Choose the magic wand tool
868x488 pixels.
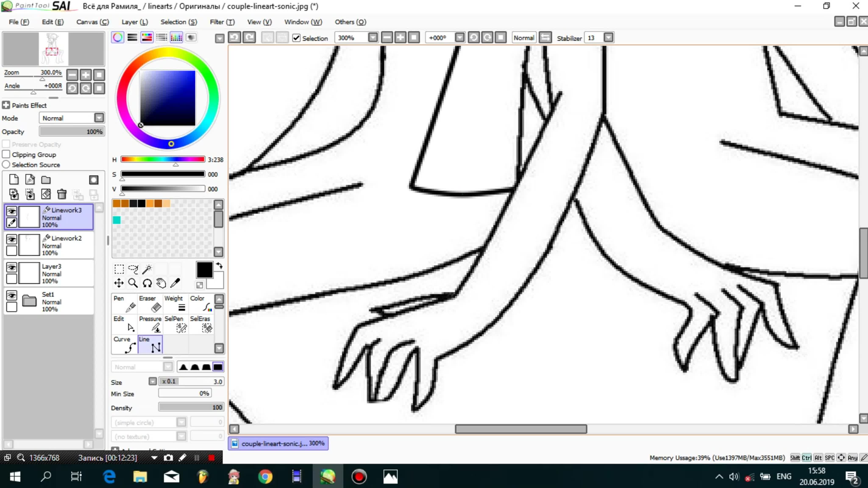[147, 269]
